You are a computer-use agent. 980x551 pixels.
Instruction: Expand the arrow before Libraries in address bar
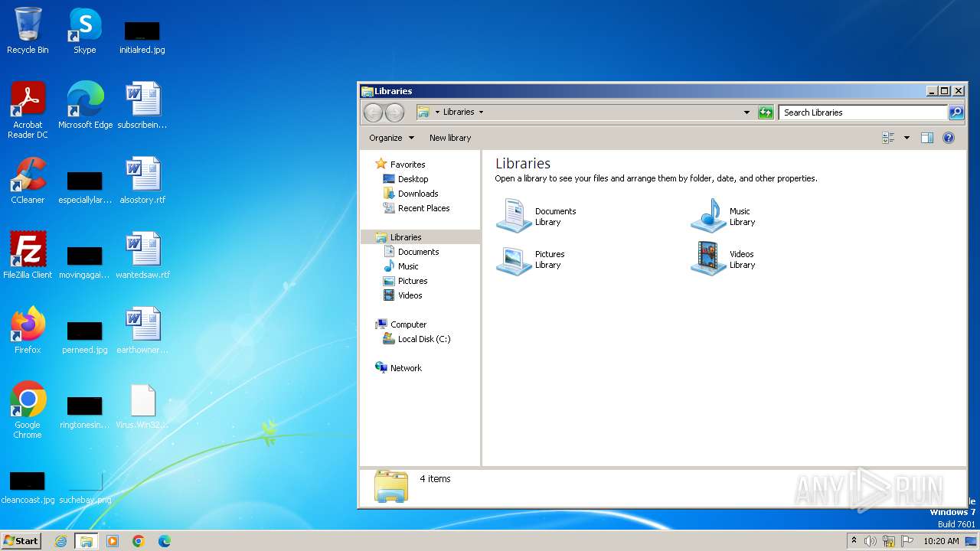pyautogui.click(x=437, y=112)
